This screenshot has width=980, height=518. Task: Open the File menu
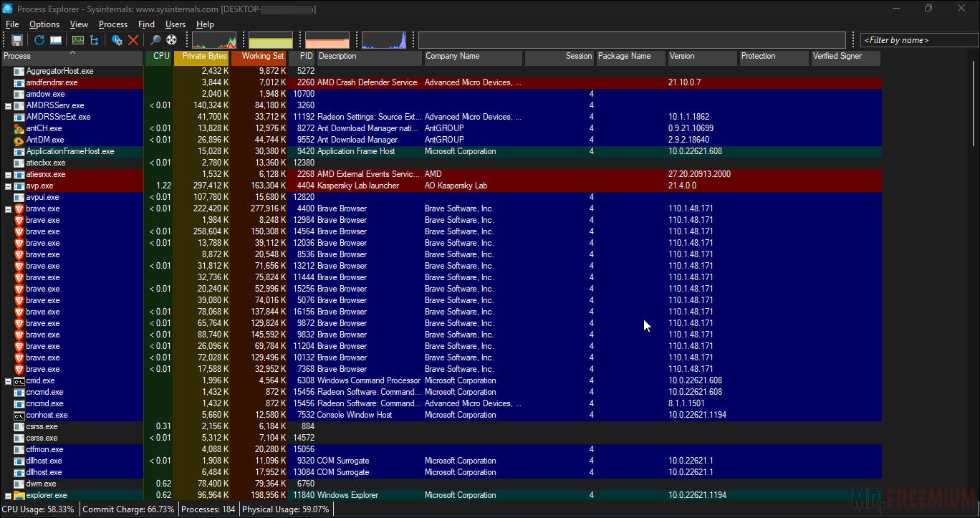[12, 24]
